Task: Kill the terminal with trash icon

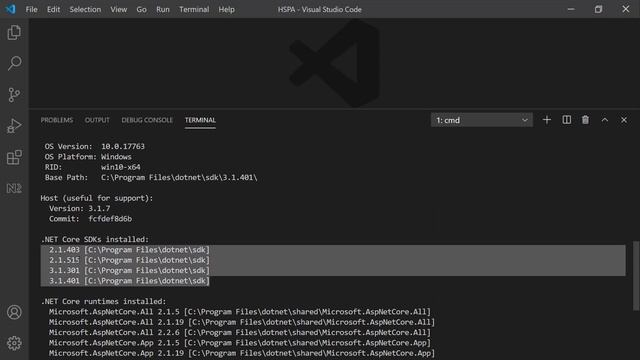Action: tap(585, 120)
